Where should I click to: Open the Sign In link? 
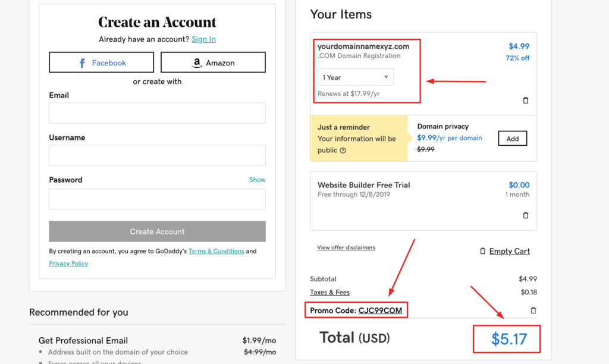(x=203, y=39)
